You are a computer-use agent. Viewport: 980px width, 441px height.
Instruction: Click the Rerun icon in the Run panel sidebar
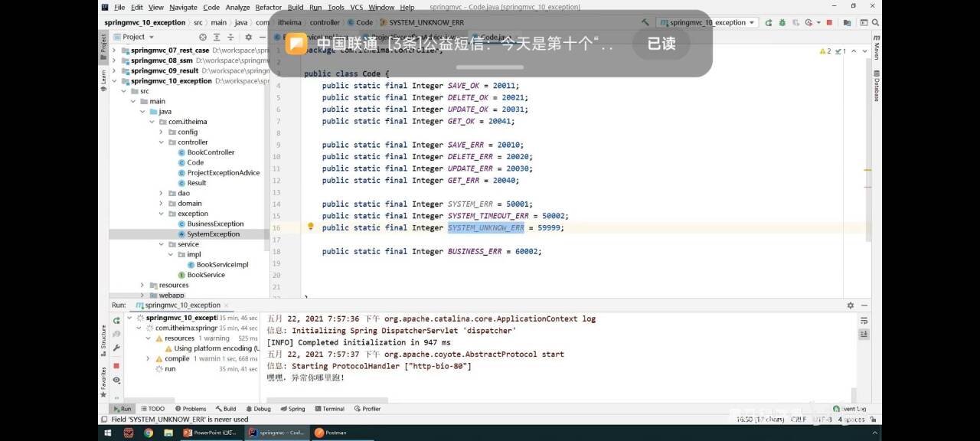click(x=116, y=320)
